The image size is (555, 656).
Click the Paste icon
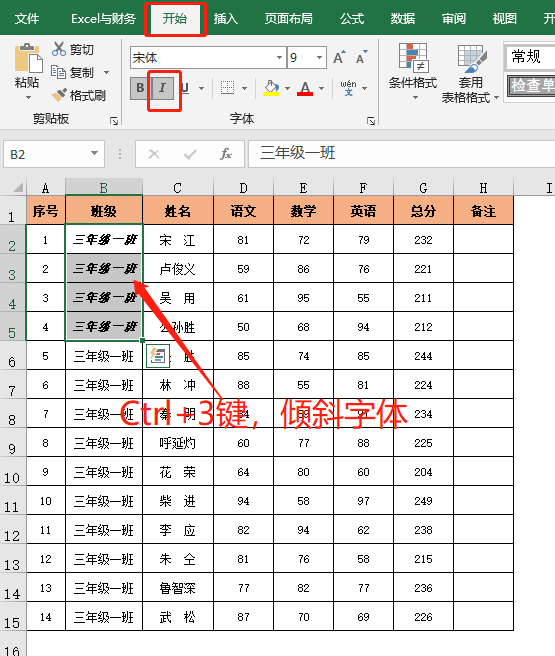28,58
